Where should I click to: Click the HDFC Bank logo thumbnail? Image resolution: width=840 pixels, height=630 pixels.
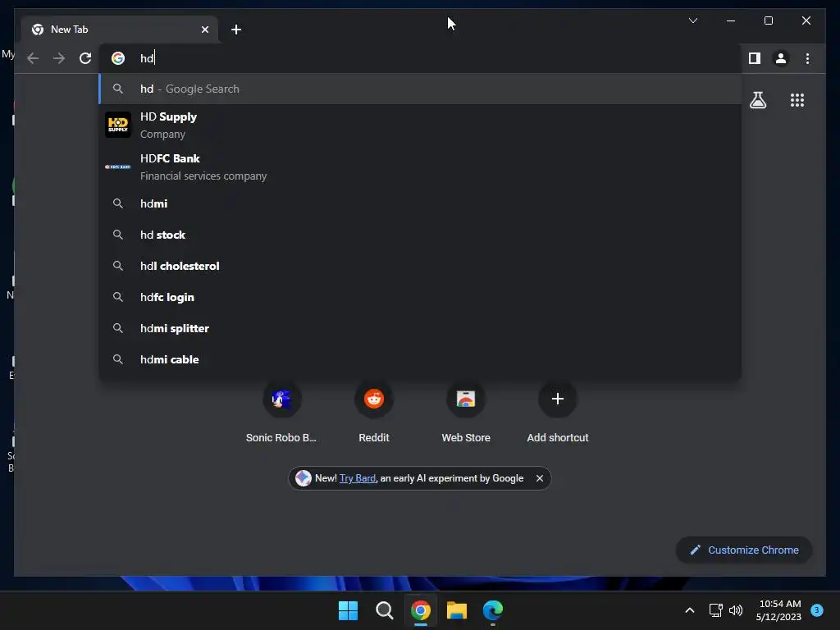[x=118, y=167]
